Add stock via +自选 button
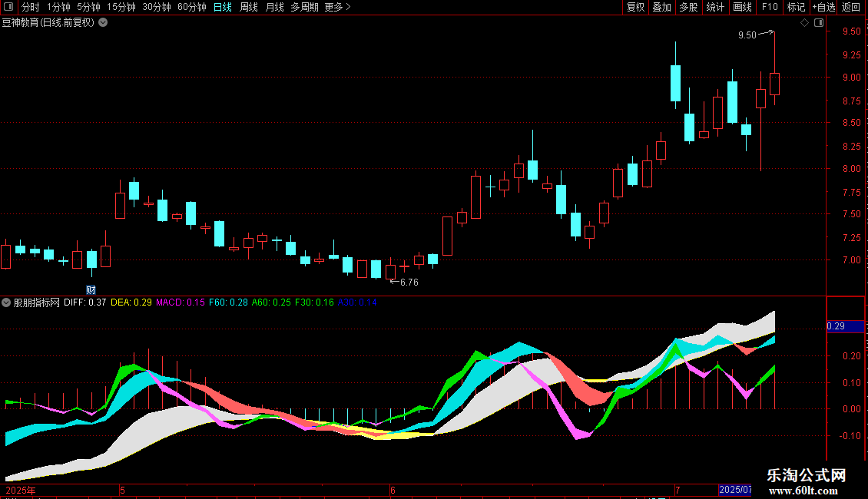 click(x=823, y=7)
